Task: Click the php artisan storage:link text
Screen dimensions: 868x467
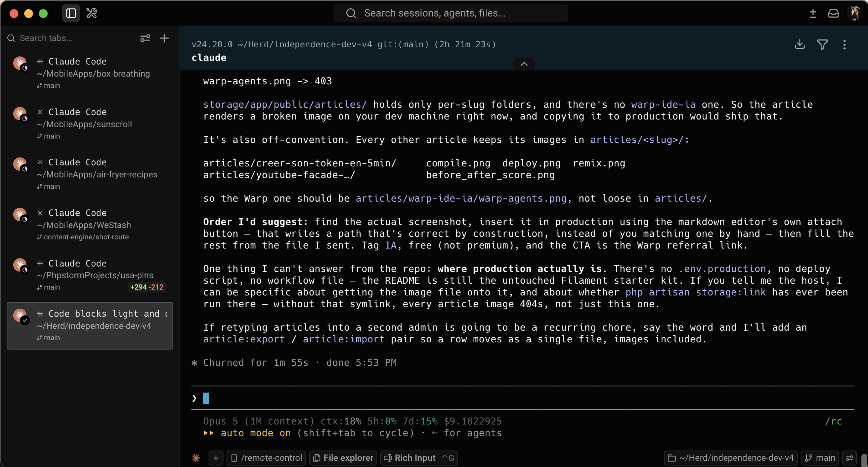Action: (696, 292)
